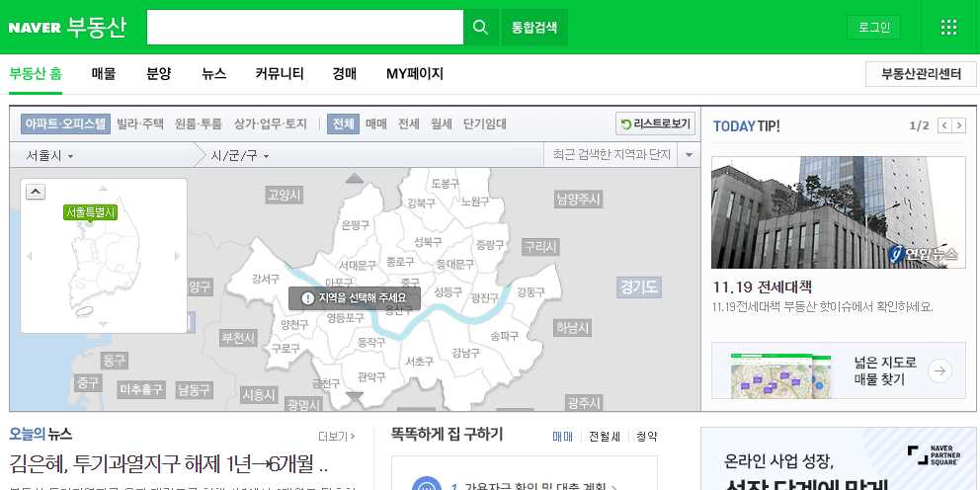Collapse the mini Korea map panel
Image resolution: width=980 pixels, height=490 pixels.
(x=35, y=192)
